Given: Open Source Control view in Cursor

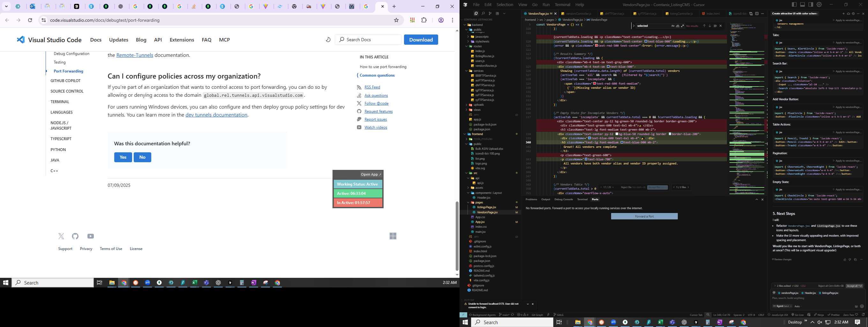Looking at the screenshot, I should (490, 13).
